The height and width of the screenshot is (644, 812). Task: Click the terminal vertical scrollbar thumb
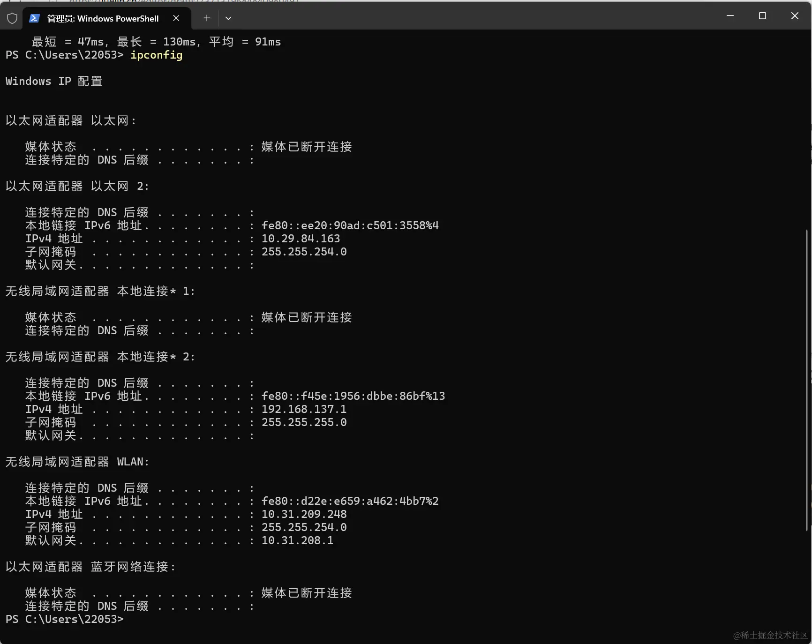tap(807, 380)
